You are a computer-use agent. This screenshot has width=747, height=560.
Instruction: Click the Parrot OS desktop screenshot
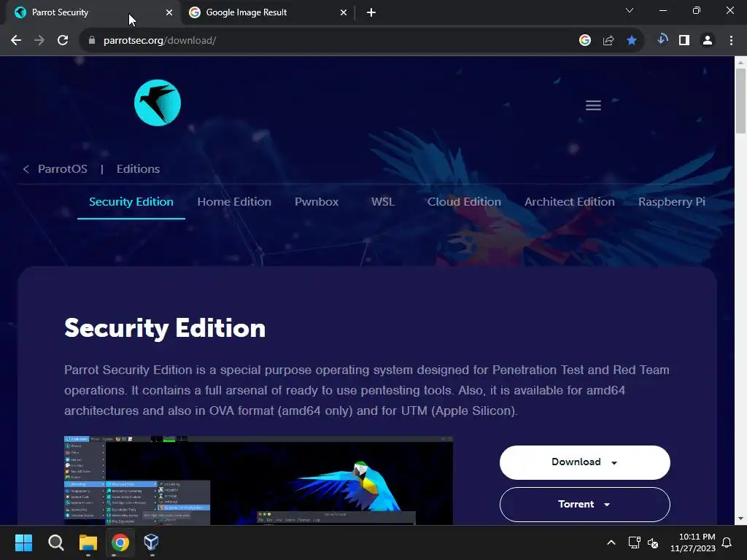[258, 480]
